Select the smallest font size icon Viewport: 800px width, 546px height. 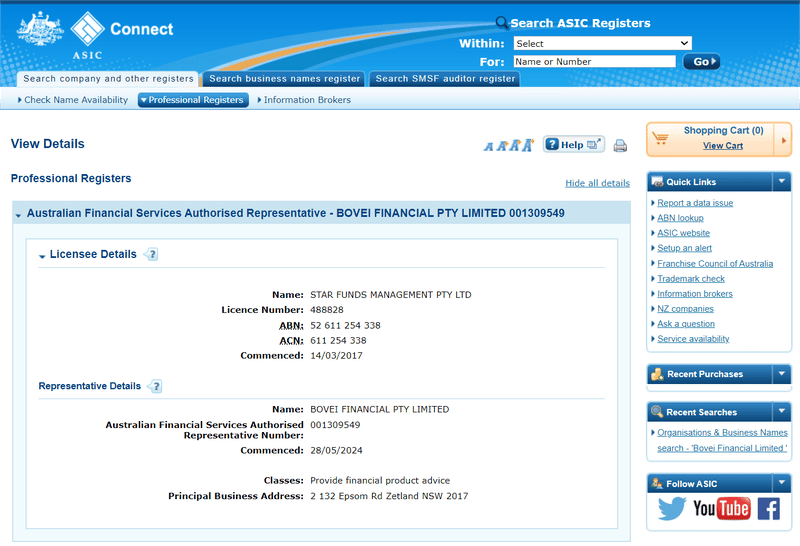[x=489, y=147]
